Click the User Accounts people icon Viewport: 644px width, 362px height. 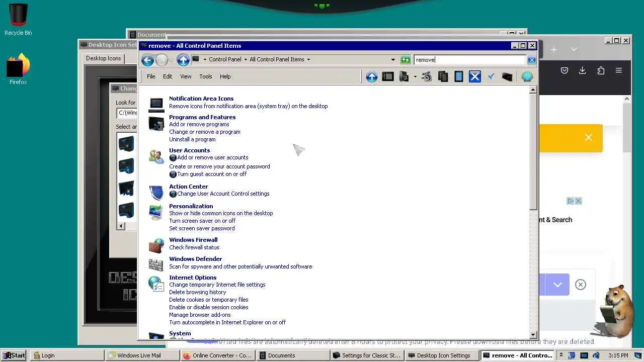click(x=156, y=156)
